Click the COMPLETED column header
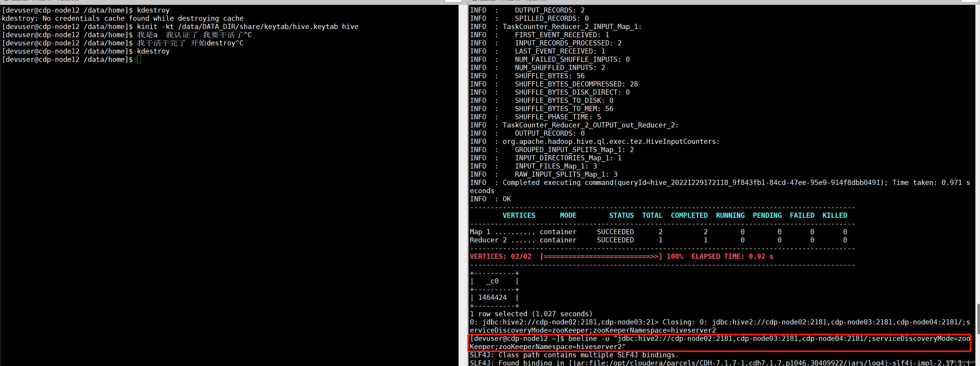The height and width of the screenshot is (366, 980). pyautogui.click(x=689, y=215)
